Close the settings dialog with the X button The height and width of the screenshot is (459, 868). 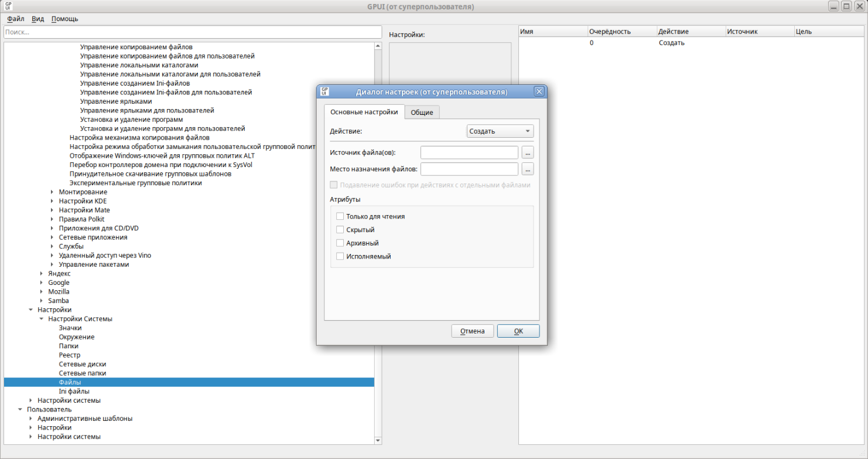[539, 91]
